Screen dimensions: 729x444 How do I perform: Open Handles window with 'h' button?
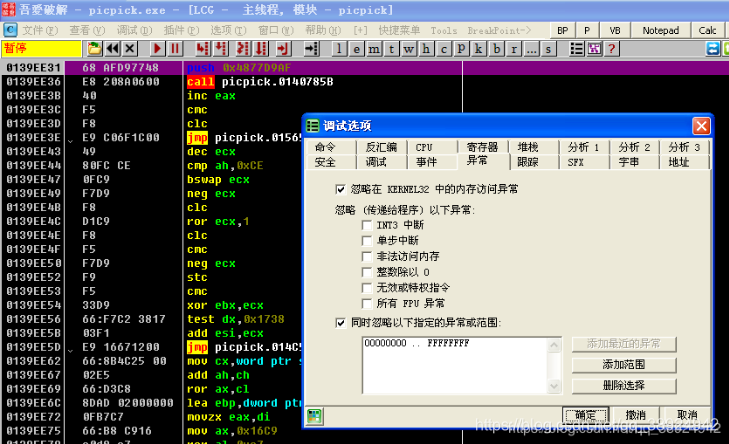point(426,49)
